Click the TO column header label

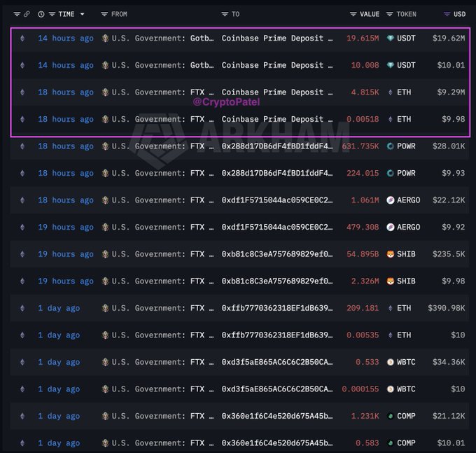(236, 14)
